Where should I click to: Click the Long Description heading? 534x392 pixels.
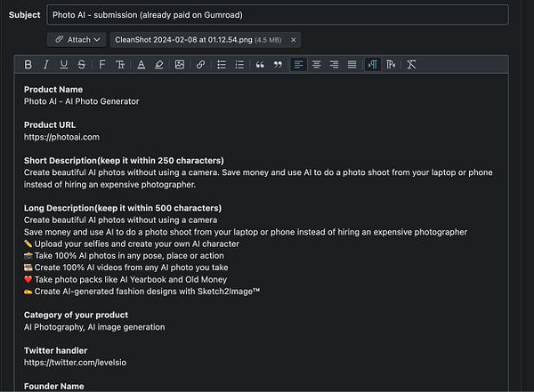click(123, 208)
